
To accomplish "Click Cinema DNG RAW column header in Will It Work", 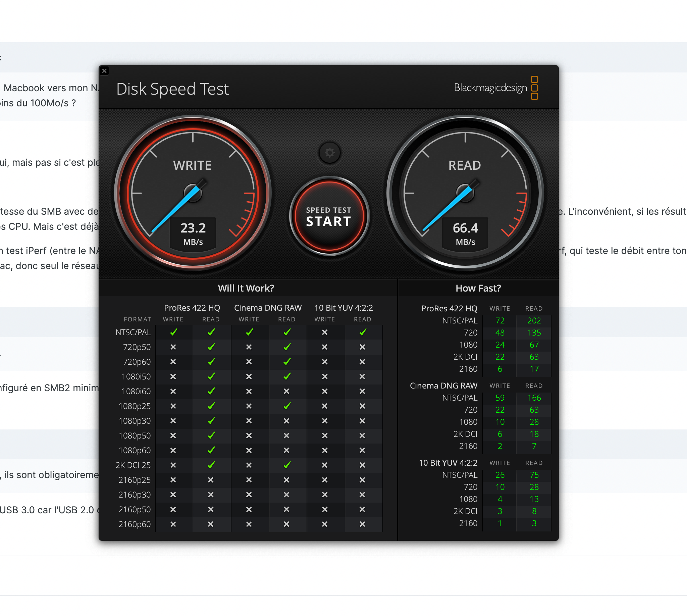I will [x=268, y=308].
